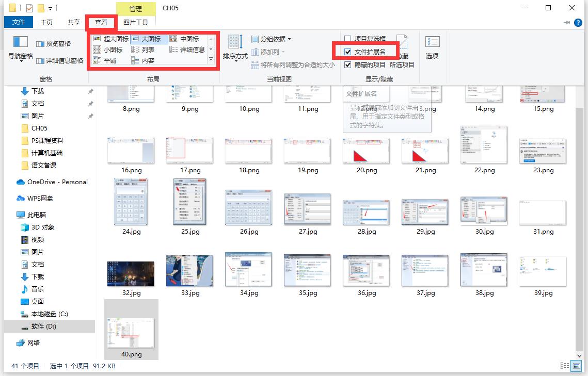Choose the 详细信息 details layout
The width and height of the screenshot is (588, 376).
coord(187,50)
